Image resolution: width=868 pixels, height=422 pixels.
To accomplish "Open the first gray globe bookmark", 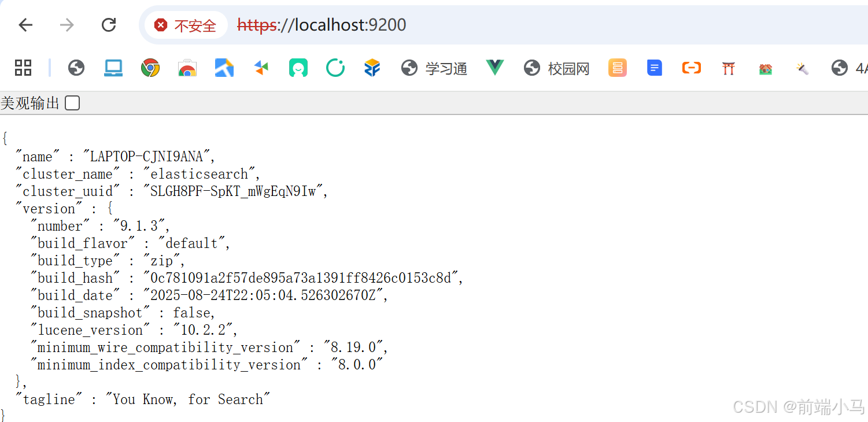I will point(76,68).
